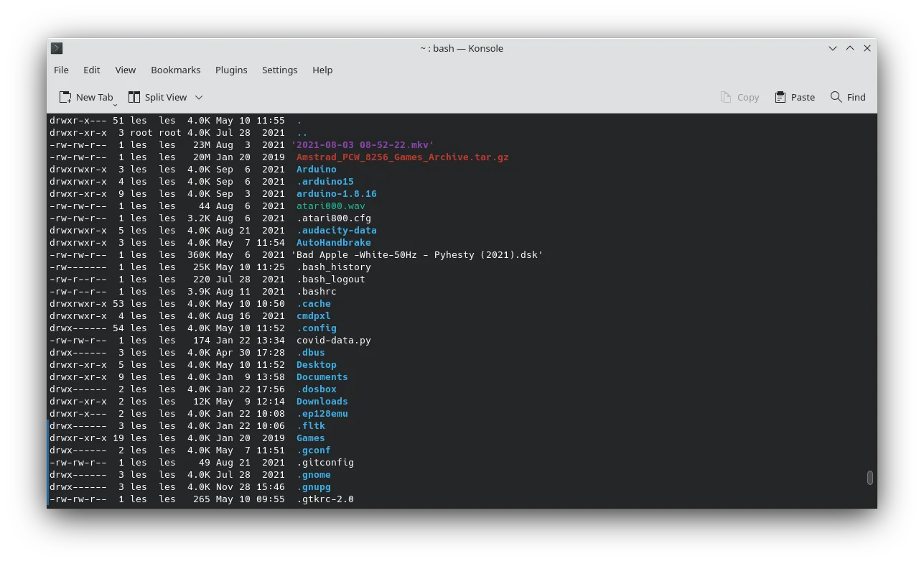Open the Plugins menu
Image resolution: width=924 pixels, height=564 pixels.
click(x=231, y=70)
